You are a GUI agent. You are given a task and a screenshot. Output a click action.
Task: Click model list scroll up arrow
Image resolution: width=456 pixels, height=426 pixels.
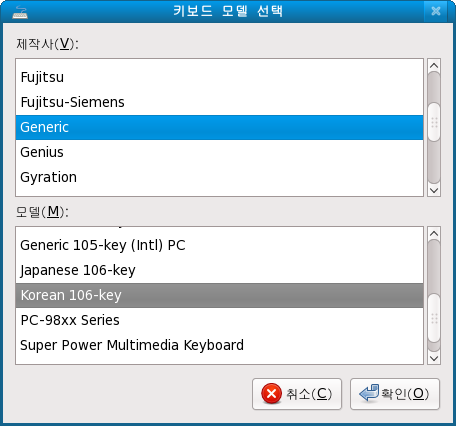pos(434,233)
